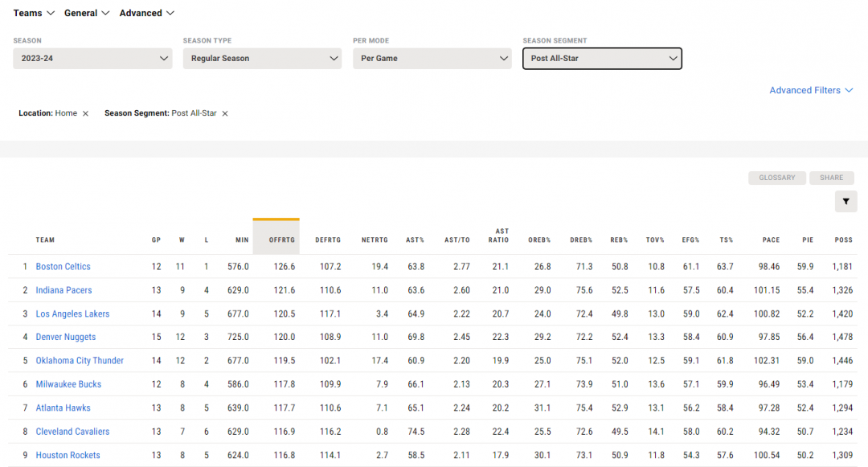Screen dimensions: 868x467
Task: Select Cavaliers AST% value 74.5
Action: point(416,432)
